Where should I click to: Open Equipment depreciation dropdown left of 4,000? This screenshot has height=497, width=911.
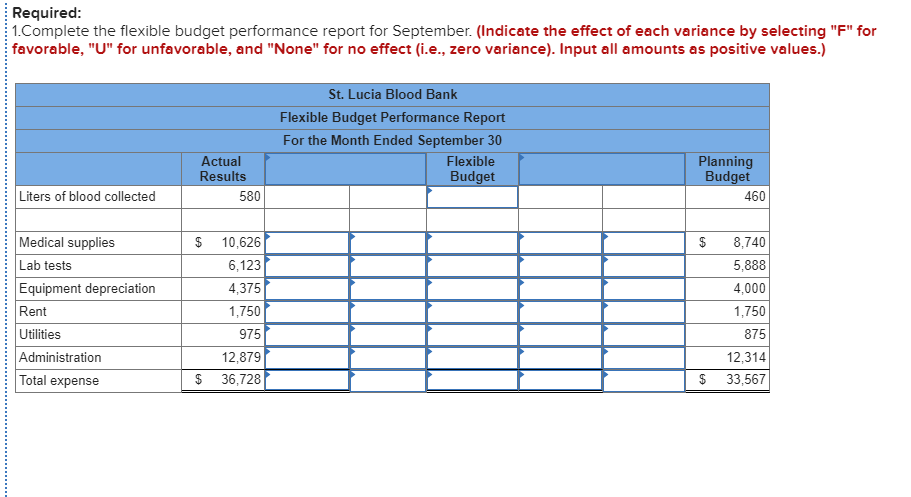point(644,289)
